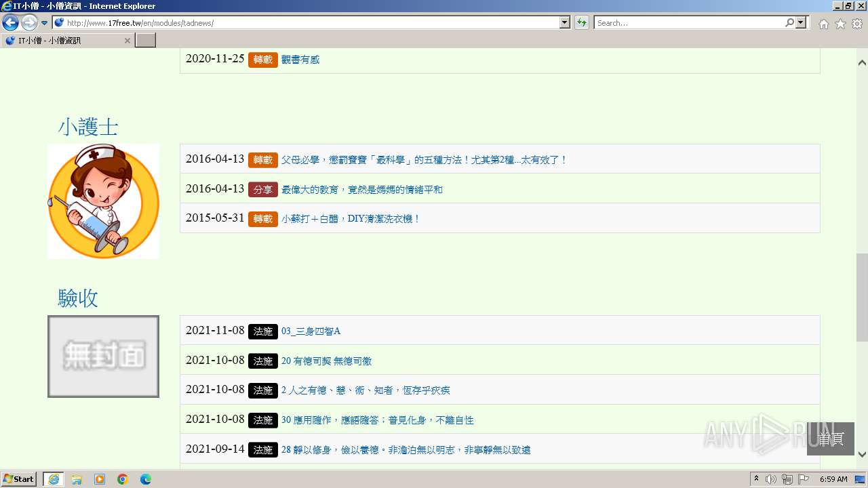Open 03_三身四智A article link
868x488 pixels.
pos(311,331)
